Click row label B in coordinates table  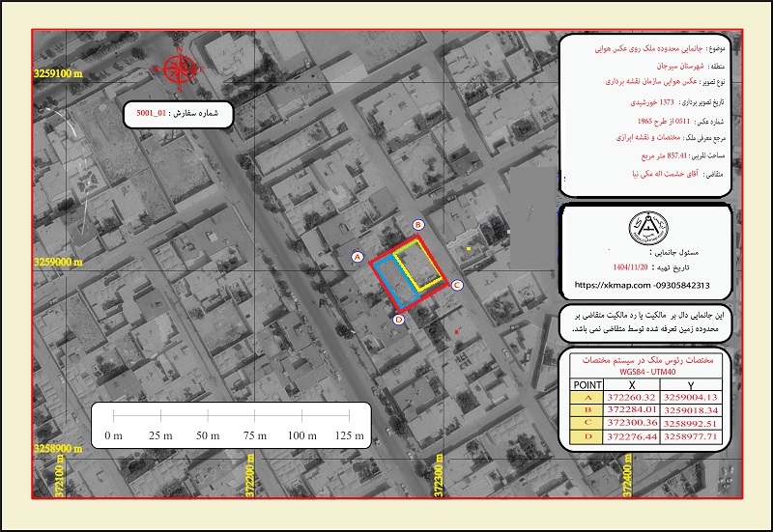coord(587,410)
